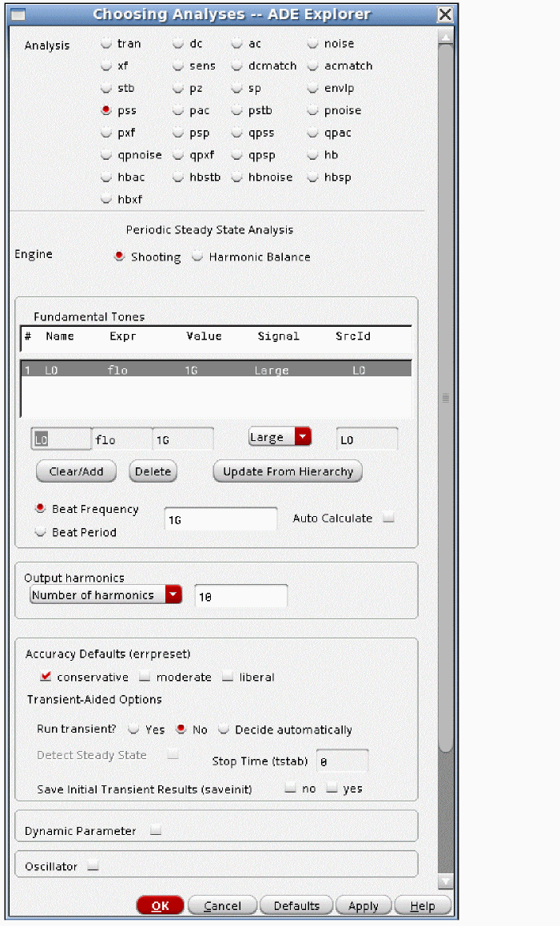The width and height of the screenshot is (560, 926).
Task: Choose the qpac analysis option
Action: pos(313,133)
